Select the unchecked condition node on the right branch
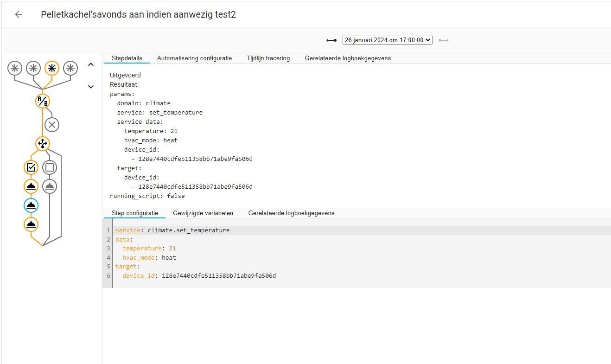This screenshot has height=364, width=611. tap(49, 167)
